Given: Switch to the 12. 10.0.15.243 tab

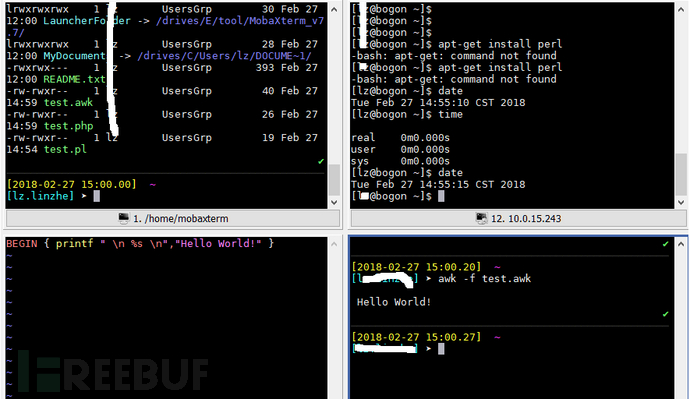Looking at the screenshot, I should pos(518,219).
